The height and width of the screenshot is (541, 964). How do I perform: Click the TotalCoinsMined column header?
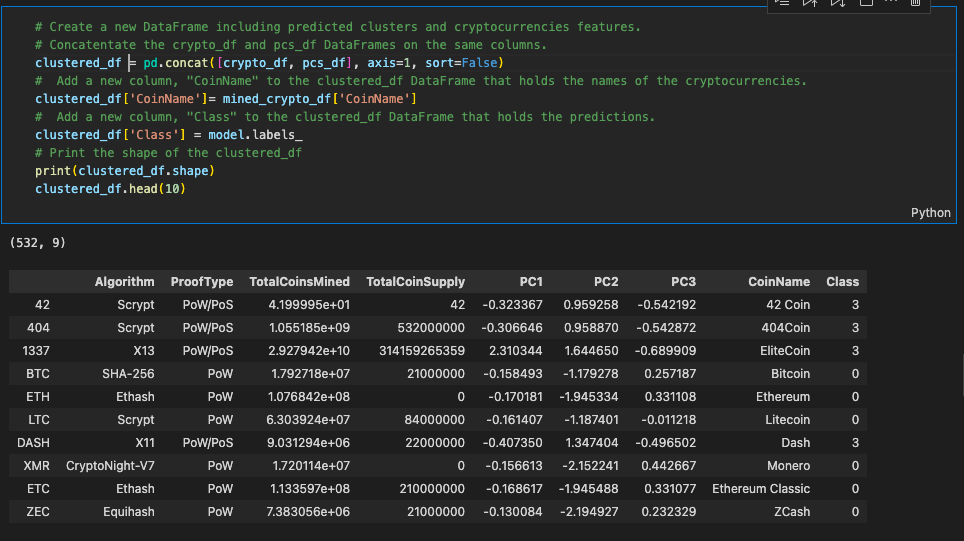pos(299,282)
